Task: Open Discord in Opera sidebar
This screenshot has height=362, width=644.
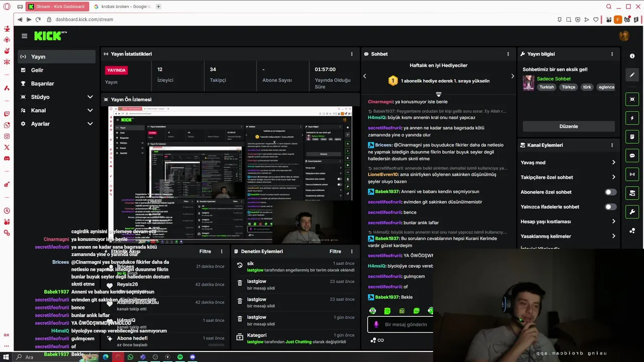Action: coord(7,158)
